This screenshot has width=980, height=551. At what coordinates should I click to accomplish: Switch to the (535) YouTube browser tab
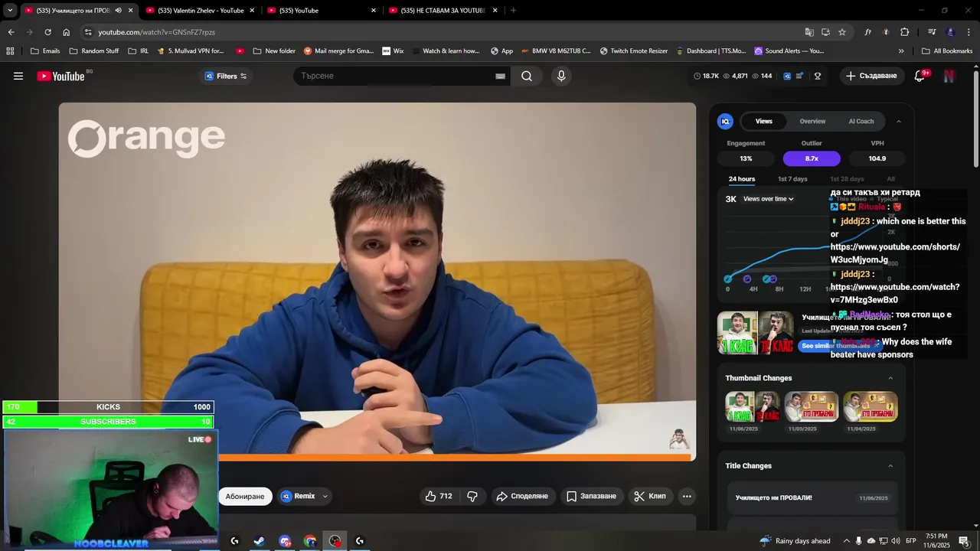[322, 11]
